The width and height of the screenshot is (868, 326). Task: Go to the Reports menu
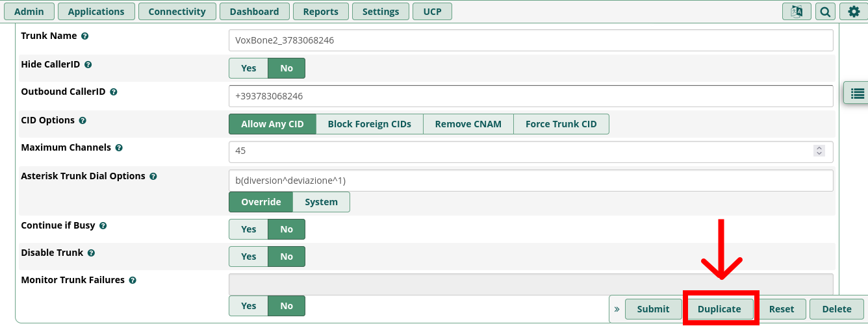[320, 12]
